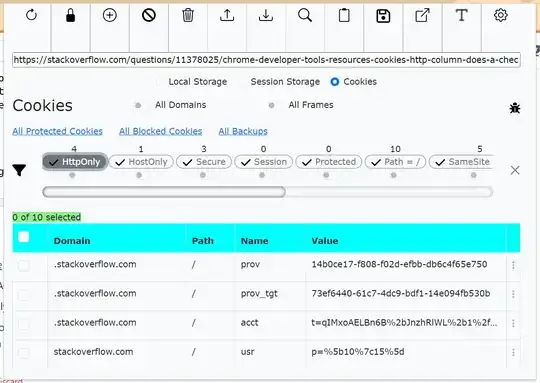Open All Backups link
The image size is (540, 383).
click(x=243, y=131)
